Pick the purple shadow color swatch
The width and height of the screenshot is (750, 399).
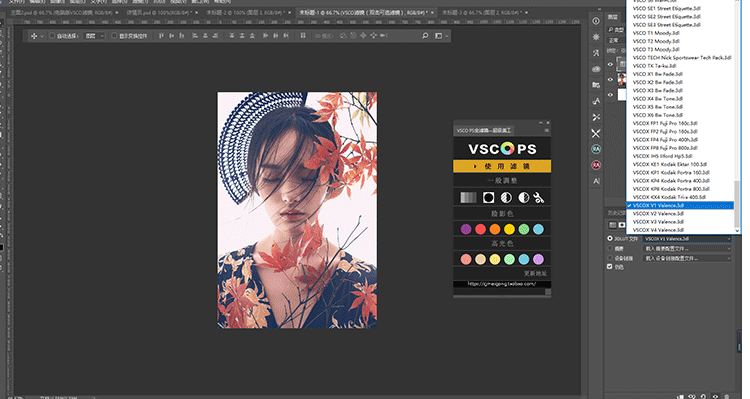point(466,229)
